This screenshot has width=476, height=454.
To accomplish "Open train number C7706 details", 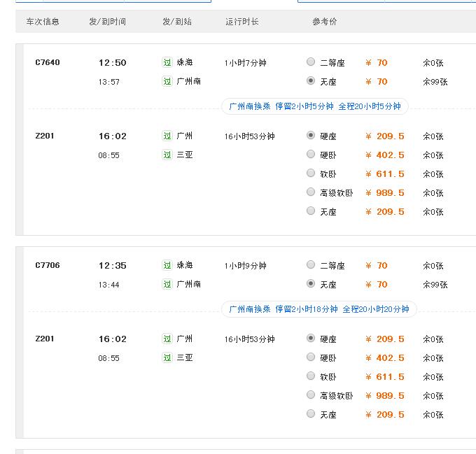I will tap(48, 265).
